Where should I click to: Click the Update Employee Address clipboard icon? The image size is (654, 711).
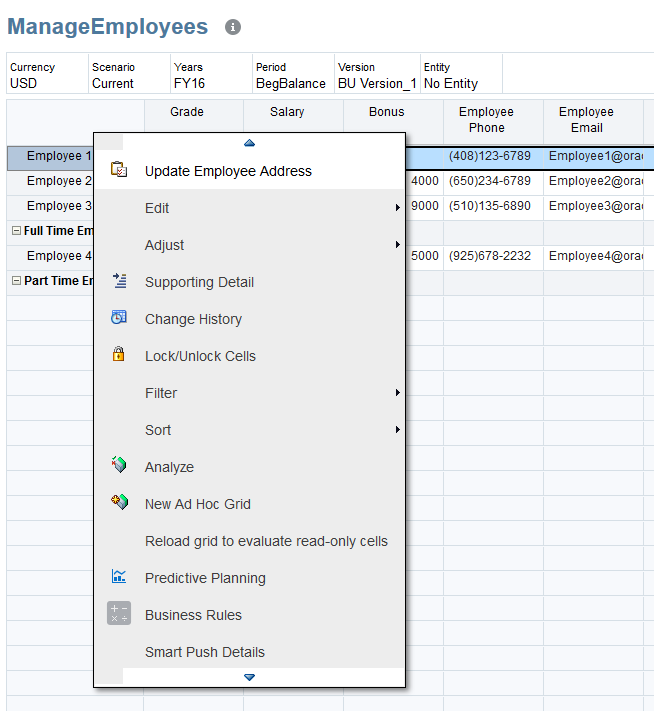pyautogui.click(x=119, y=170)
